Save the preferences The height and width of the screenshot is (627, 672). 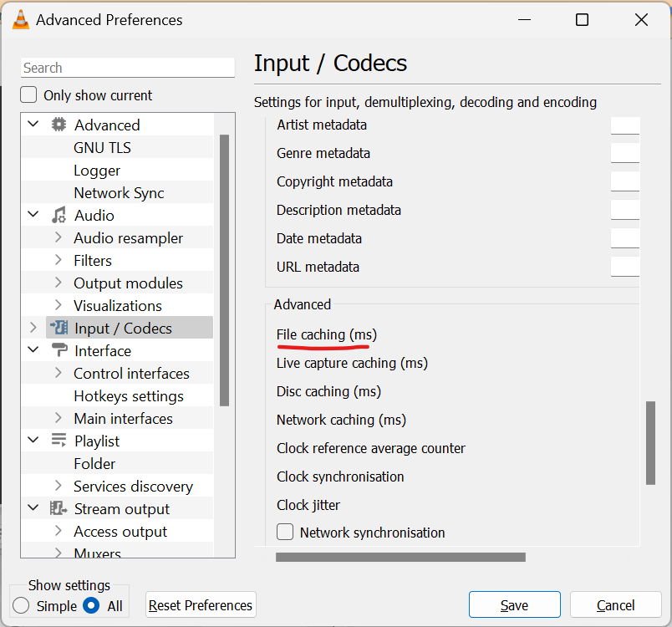click(x=514, y=604)
